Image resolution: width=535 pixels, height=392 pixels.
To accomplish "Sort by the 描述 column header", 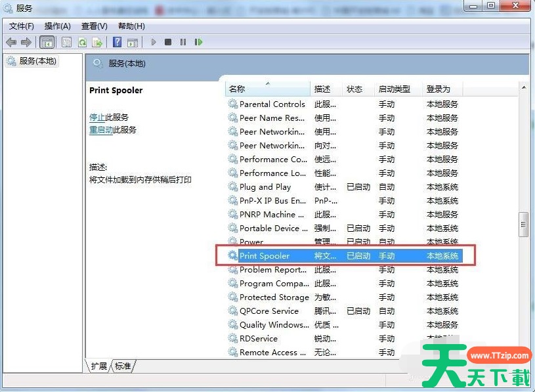I will pos(326,89).
